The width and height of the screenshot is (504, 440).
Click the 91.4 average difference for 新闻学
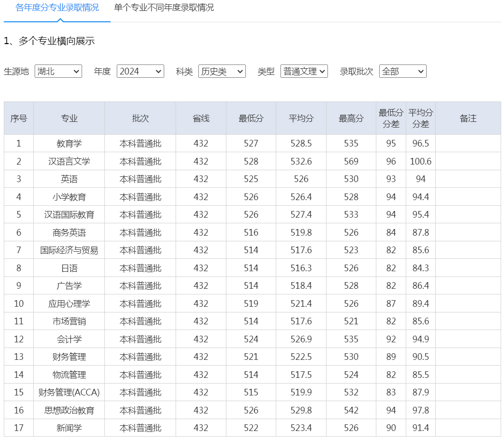click(421, 428)
